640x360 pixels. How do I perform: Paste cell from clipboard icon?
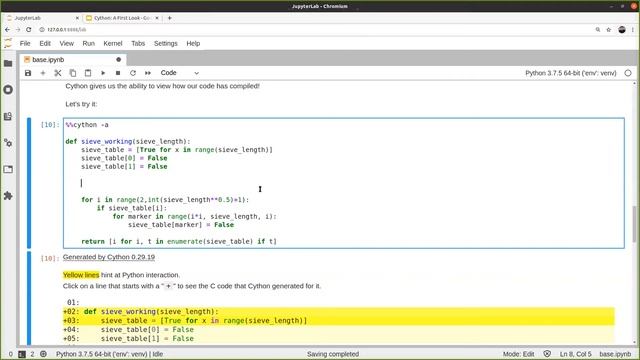pos(88,73)
